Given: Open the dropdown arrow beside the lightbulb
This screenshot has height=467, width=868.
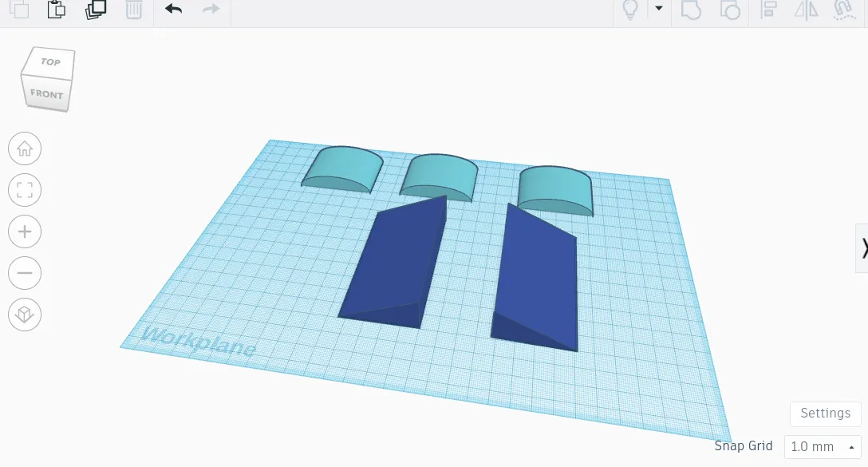Looking at the screenshot, I should pyautogui.click(x=659, y=8).
